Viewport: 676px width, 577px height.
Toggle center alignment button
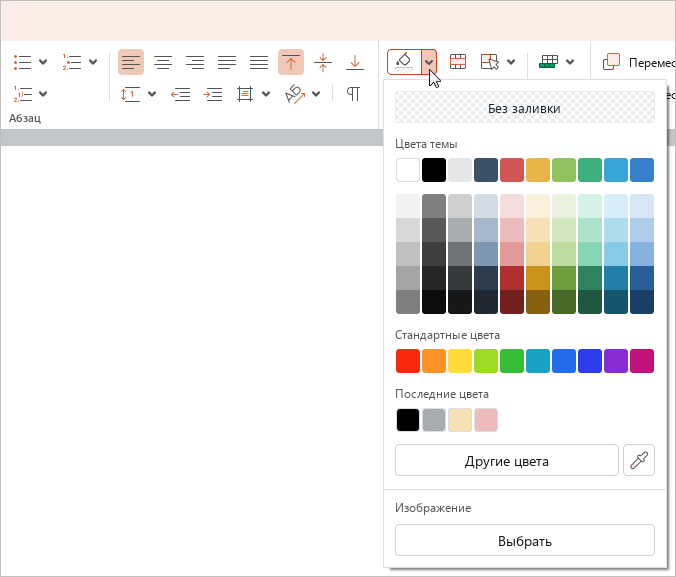[163, 62]
